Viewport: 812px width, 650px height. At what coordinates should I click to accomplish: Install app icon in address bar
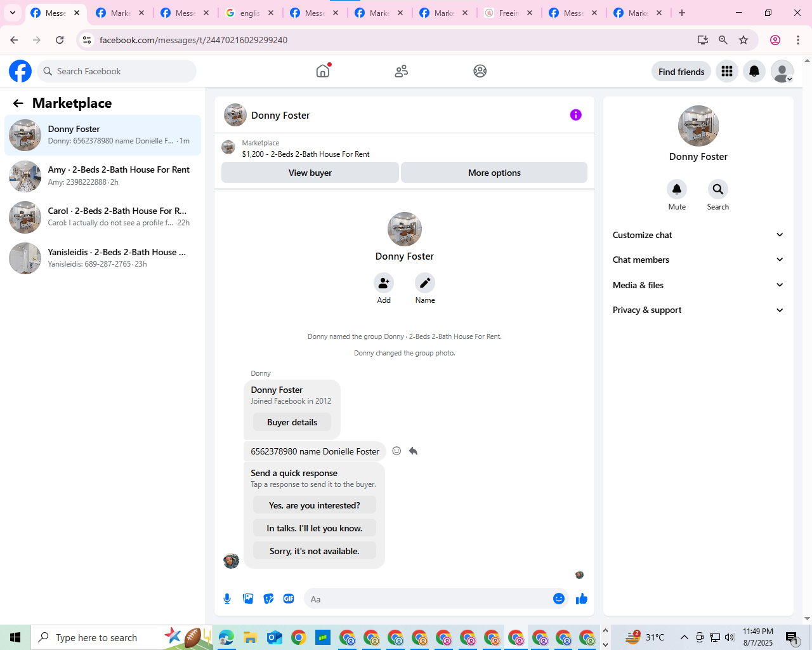point(703,40)
